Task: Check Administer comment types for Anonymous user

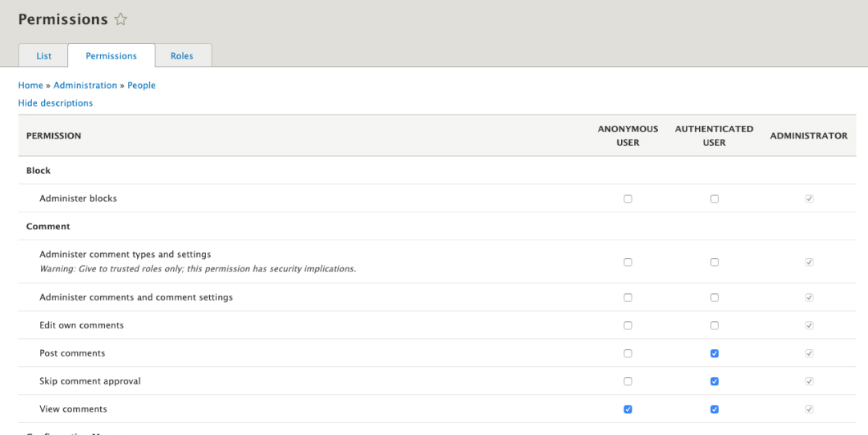Action: click(x=628, y=262)
